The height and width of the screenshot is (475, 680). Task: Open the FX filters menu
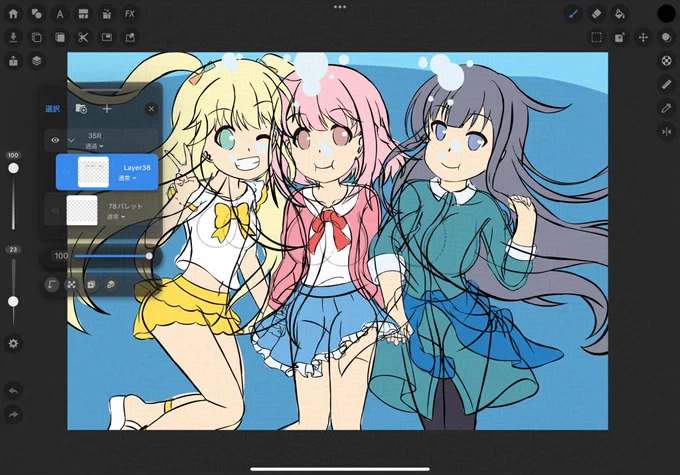(x=130, y=14)
